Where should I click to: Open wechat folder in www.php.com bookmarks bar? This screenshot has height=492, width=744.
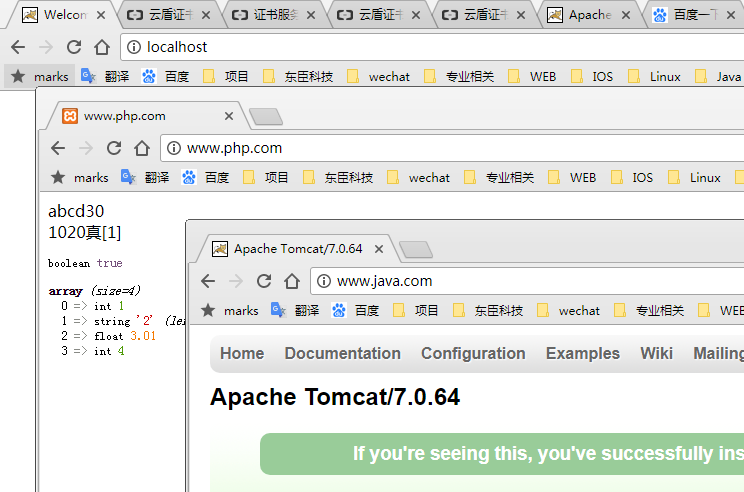(x=418, y=177)
